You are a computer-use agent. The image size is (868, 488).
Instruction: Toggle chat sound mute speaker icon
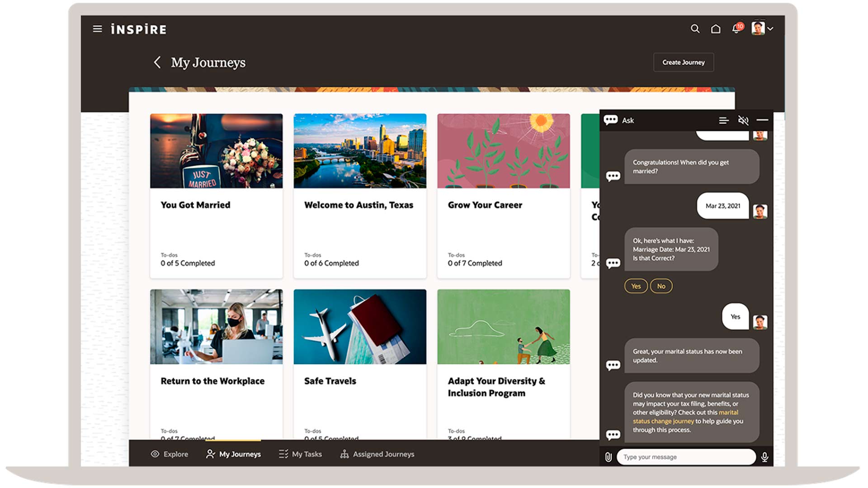pyautogui.click(x=743, y=120)
